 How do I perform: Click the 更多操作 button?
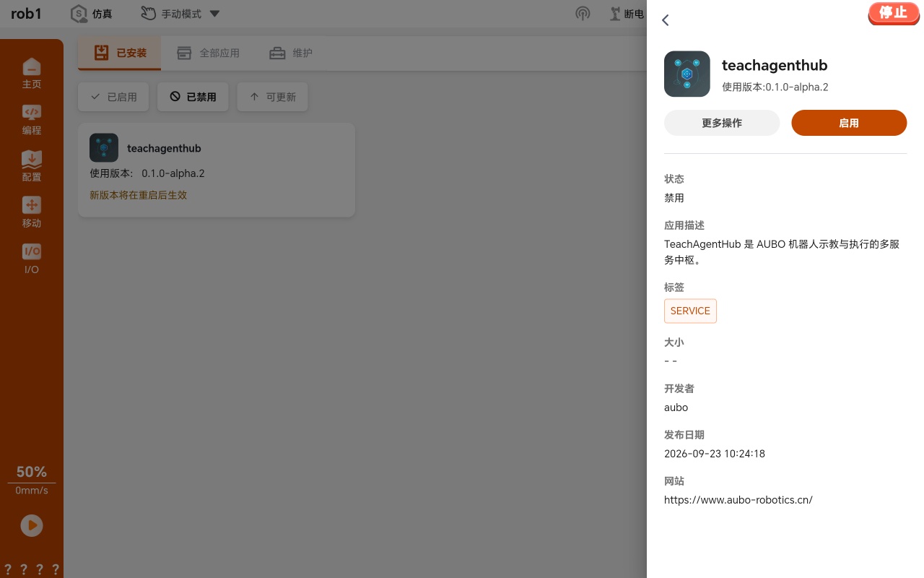coord(722,123)
